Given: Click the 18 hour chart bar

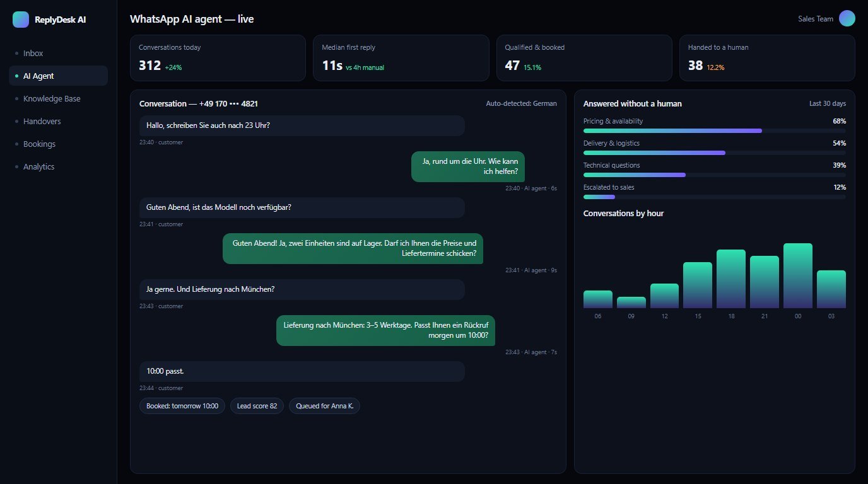Looking at the screenshot, I should pyautogui.click(x=731, y=279).
